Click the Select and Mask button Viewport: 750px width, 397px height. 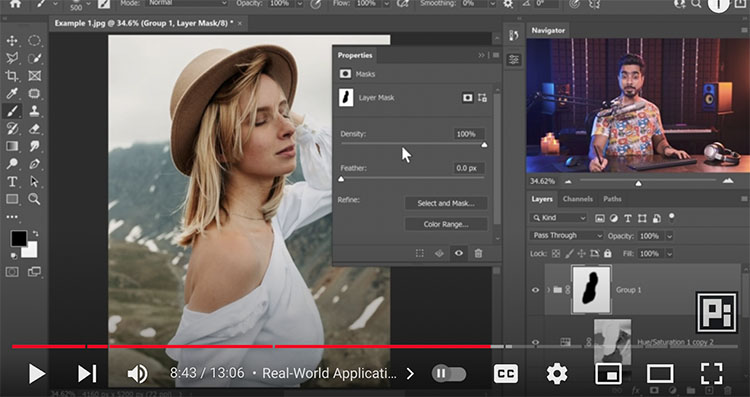click(446, 203)
